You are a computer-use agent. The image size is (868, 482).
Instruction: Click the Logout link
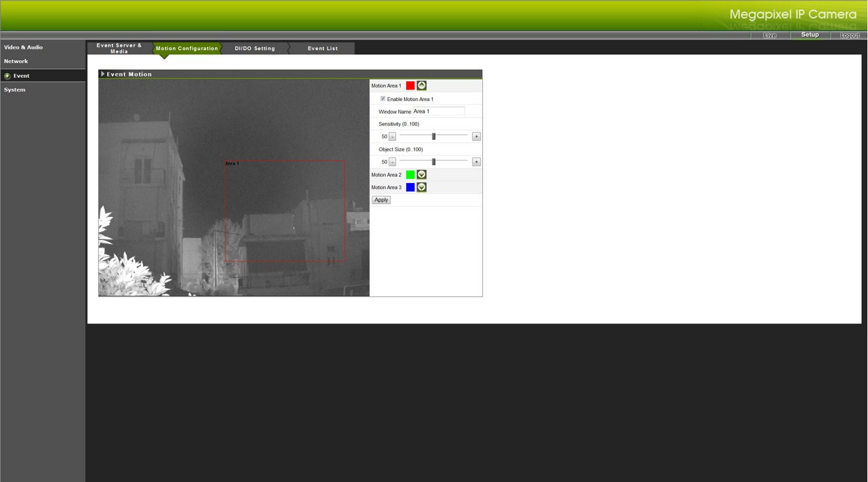tap(850, 35)
